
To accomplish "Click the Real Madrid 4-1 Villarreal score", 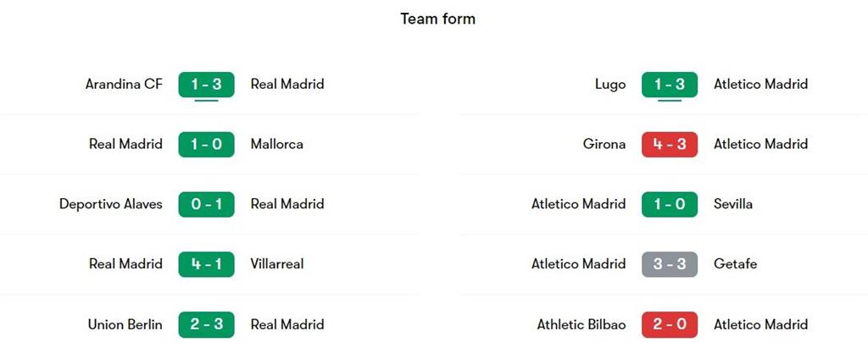I will (x=206, y=264).
